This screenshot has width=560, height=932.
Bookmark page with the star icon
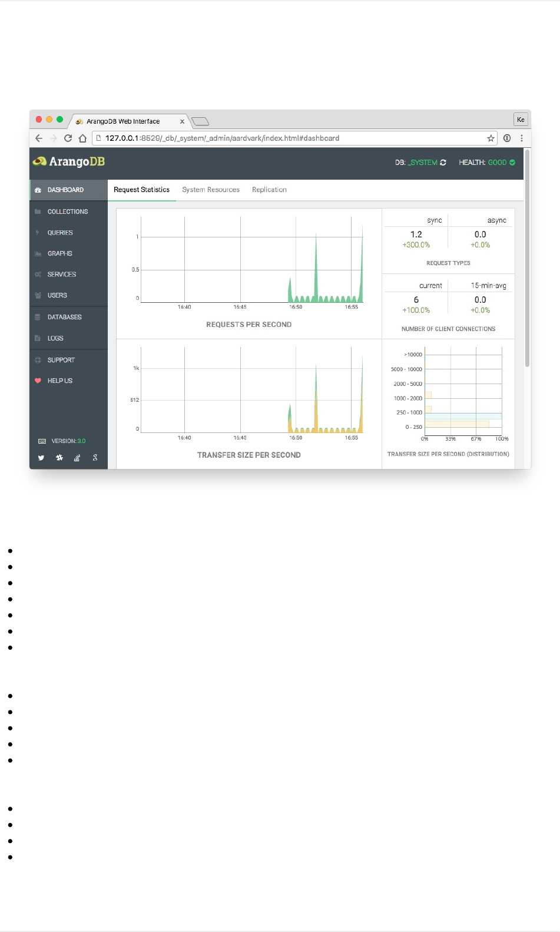(x=491, y=138)
